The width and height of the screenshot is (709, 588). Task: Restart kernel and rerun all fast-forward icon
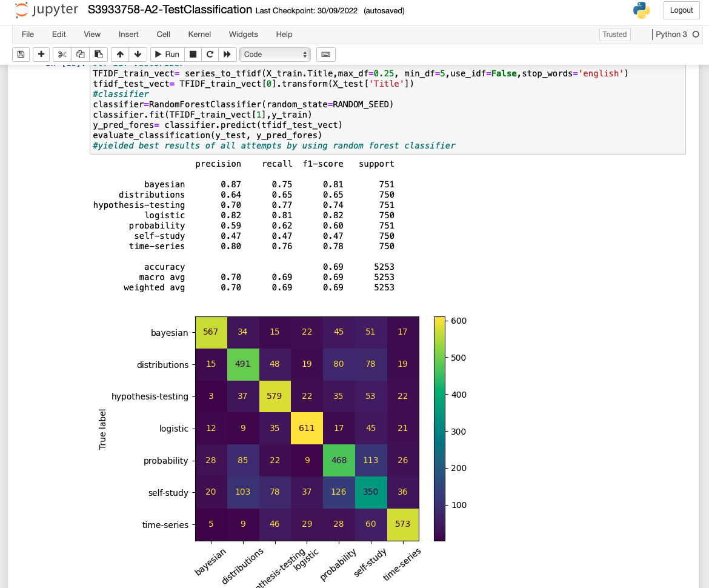tap(227, 55)
